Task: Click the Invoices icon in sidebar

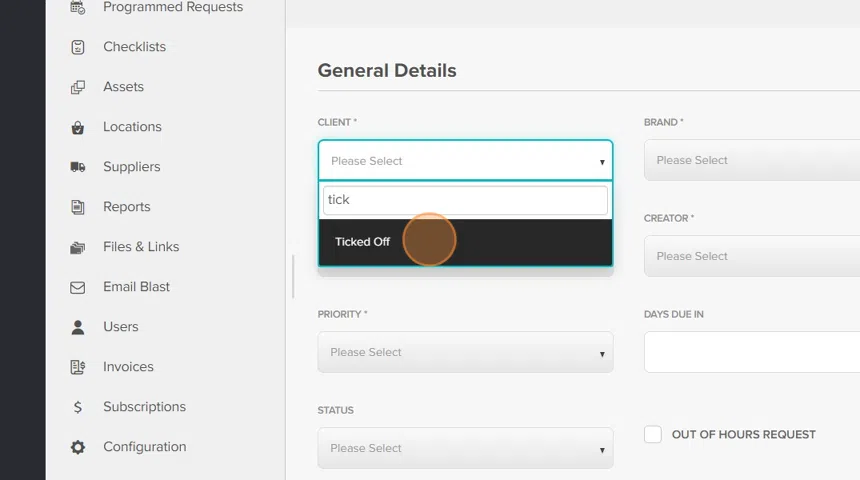Action: (x=78, y=367)
